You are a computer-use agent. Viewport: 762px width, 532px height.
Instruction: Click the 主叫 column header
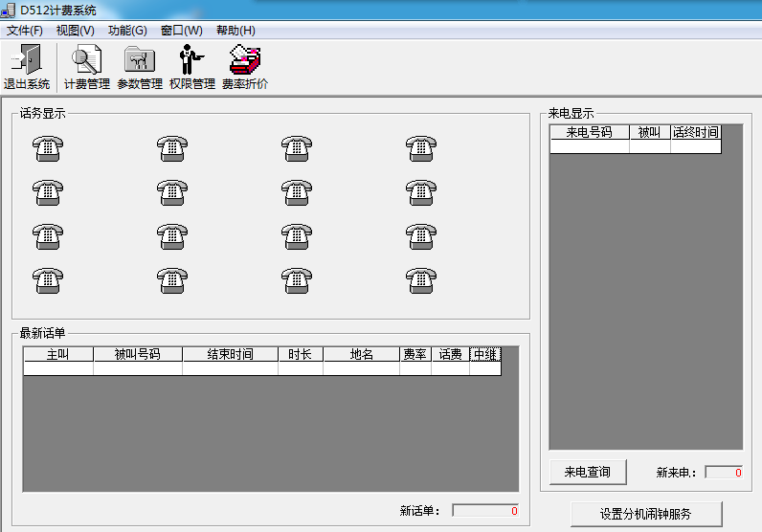[x=57, y=354]
